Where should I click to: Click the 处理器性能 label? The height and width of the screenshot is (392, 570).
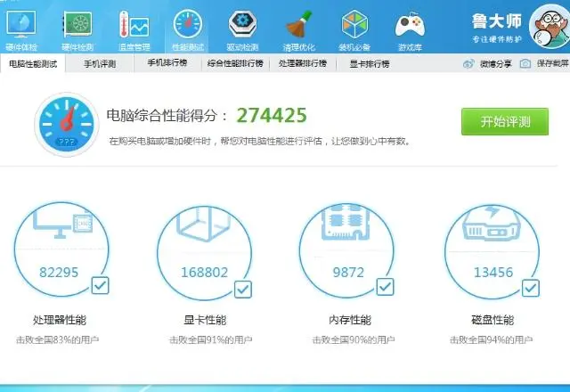(60, 320)
